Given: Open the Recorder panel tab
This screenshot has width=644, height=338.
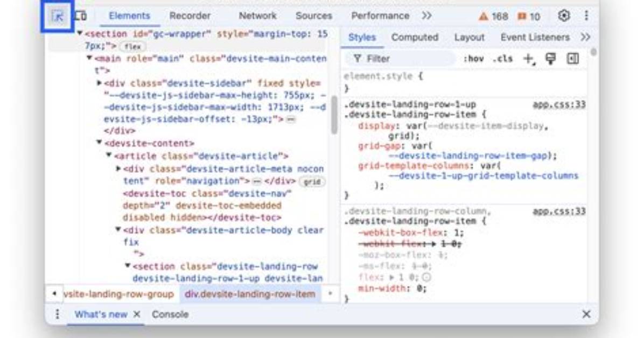Looking at the screenshot, I should 190,16.
